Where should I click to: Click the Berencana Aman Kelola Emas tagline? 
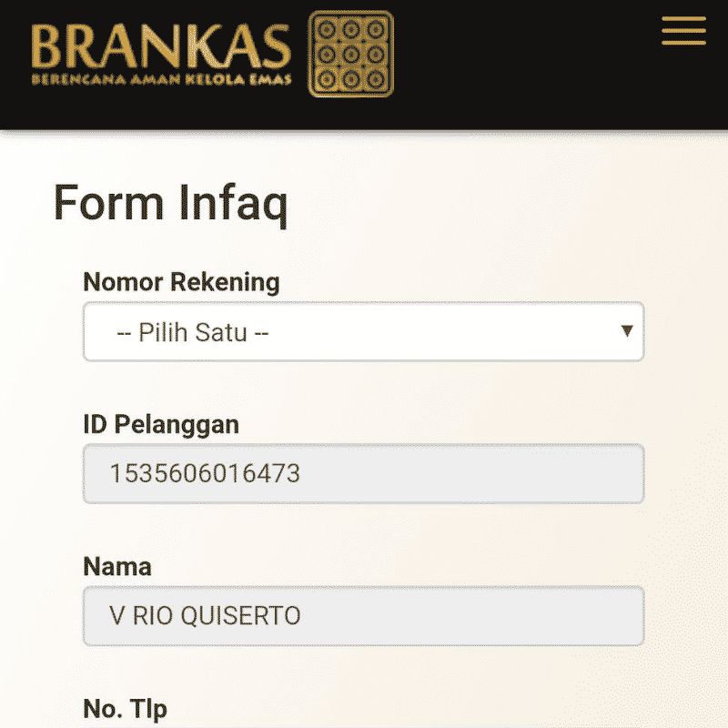[x=161, y=79]
